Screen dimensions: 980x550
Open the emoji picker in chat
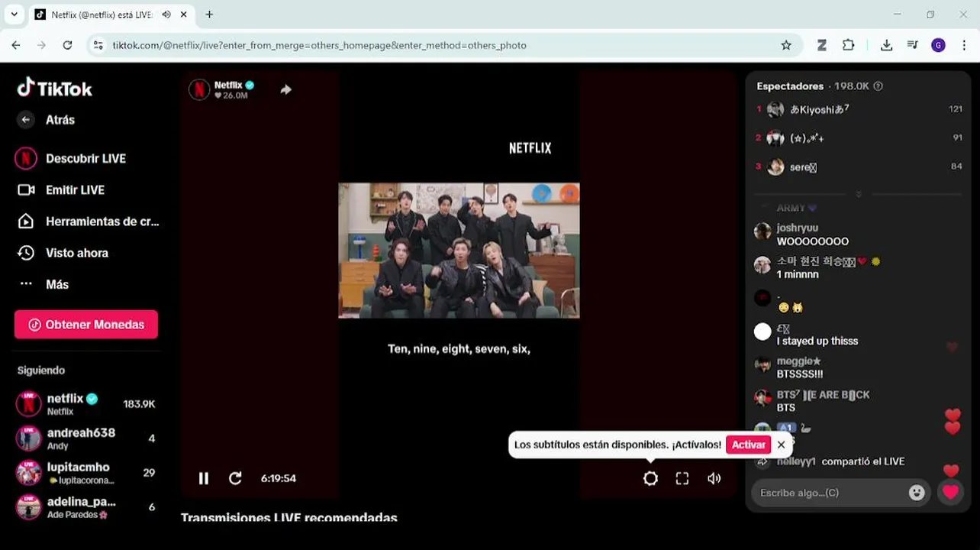point(917,493)
